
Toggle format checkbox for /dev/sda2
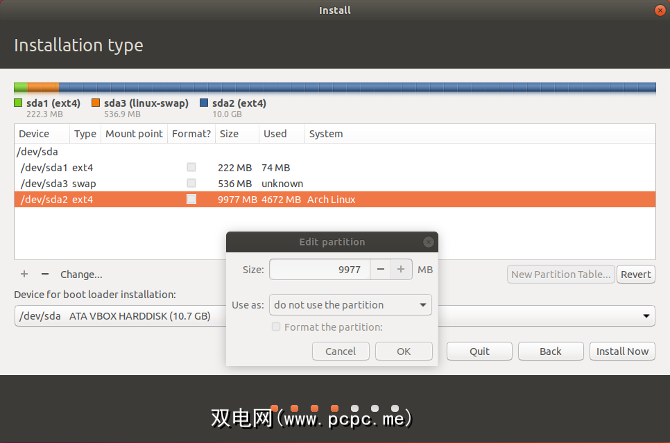(191, 200)
